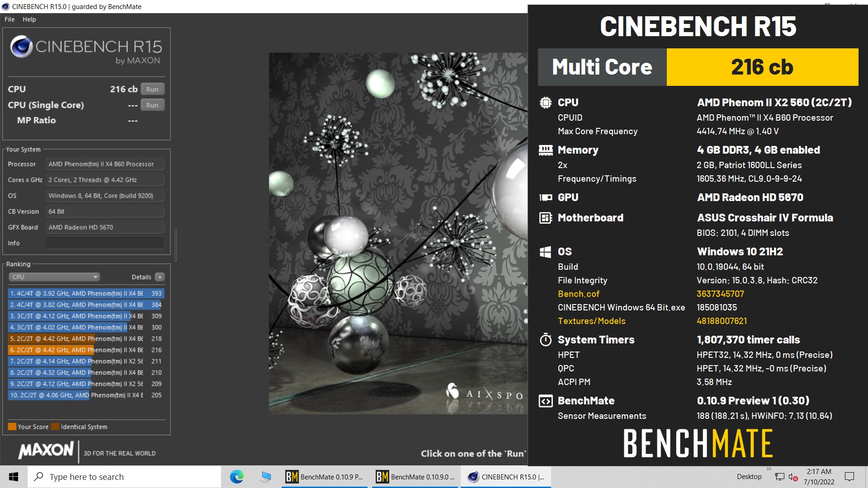Select ranking row 9 with score 209
The height and width of the screenshot is (488, 868).
(x=86, y=384)
